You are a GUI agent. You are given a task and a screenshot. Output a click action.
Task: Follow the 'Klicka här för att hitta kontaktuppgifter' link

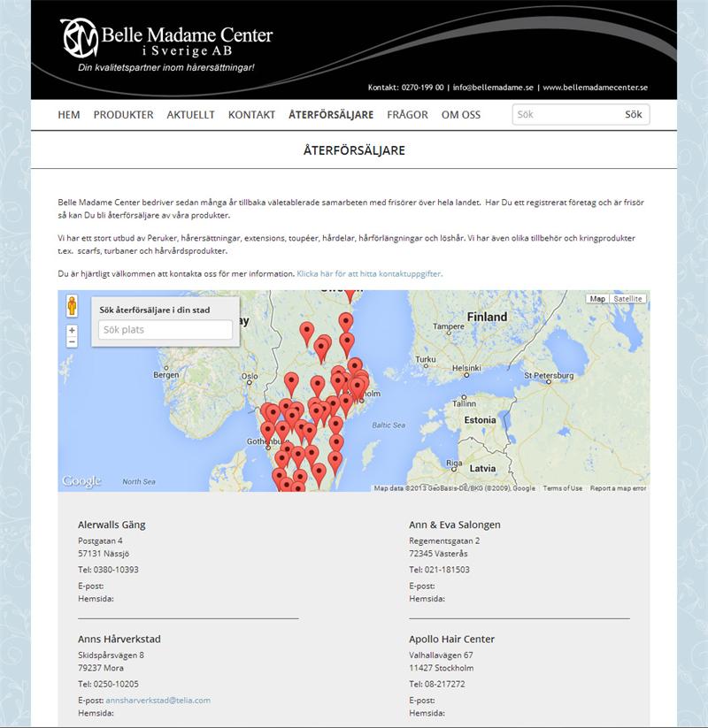click(x=369, y=274)
